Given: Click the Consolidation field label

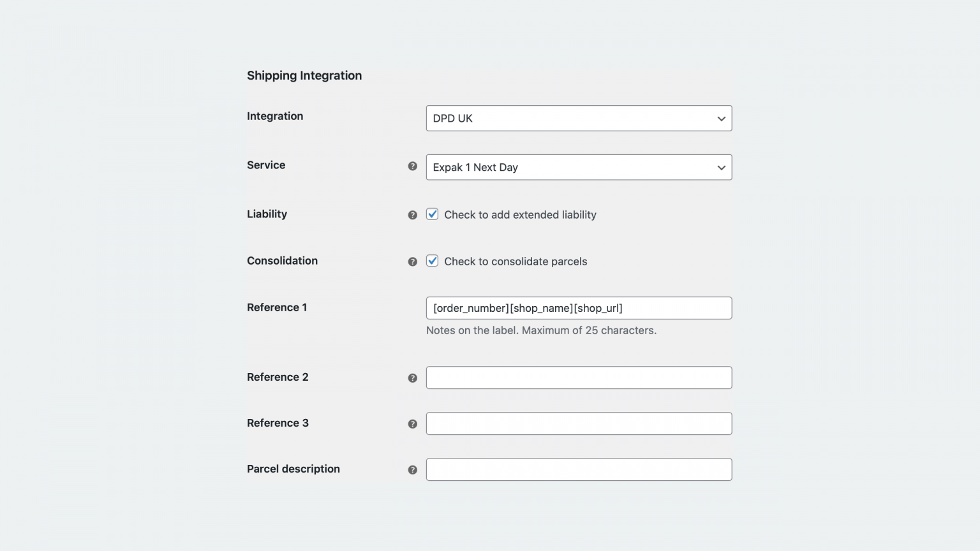Looking at the screenshot, I should click(x=282, y=261).
